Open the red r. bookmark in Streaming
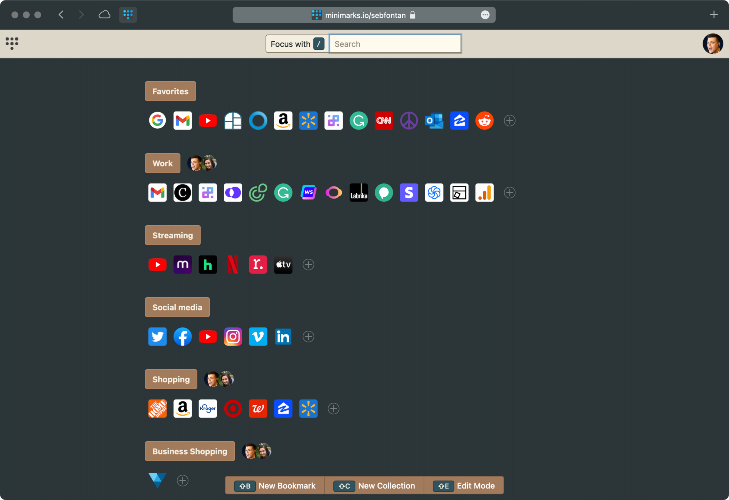729x500 pixels. [x=258, y=265]
